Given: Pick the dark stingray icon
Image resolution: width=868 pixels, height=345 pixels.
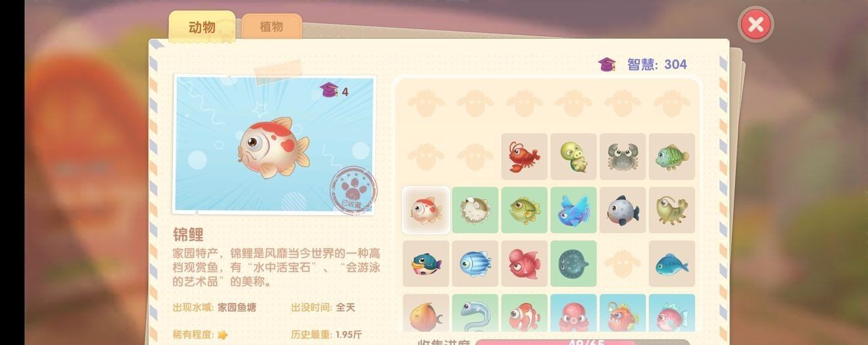Looking at the screenshot, I should click(573, 263).
